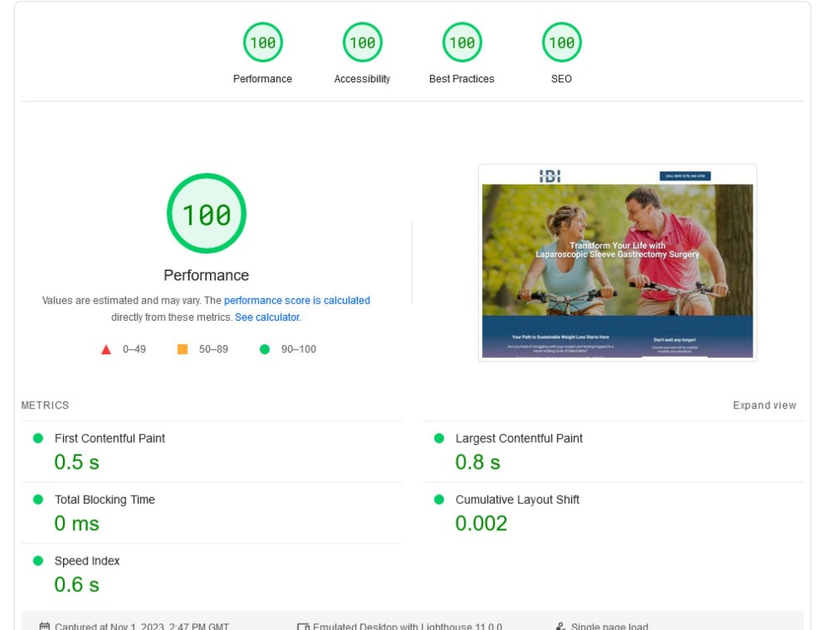Click the green dot beside Total Blocking Time
The image size is (840, 630).
(x=38, y=499)
